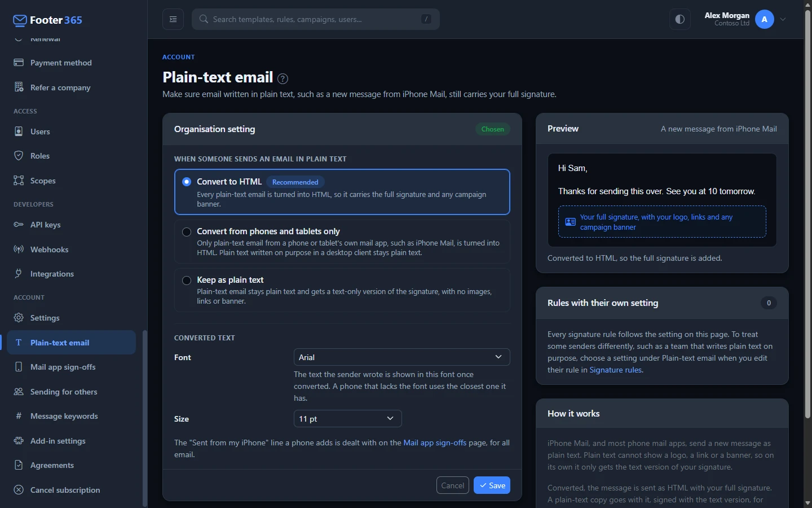812x508 pixels.
Task: Click the search templates input field
Action: pyautogui.click(x=316, y=19)
